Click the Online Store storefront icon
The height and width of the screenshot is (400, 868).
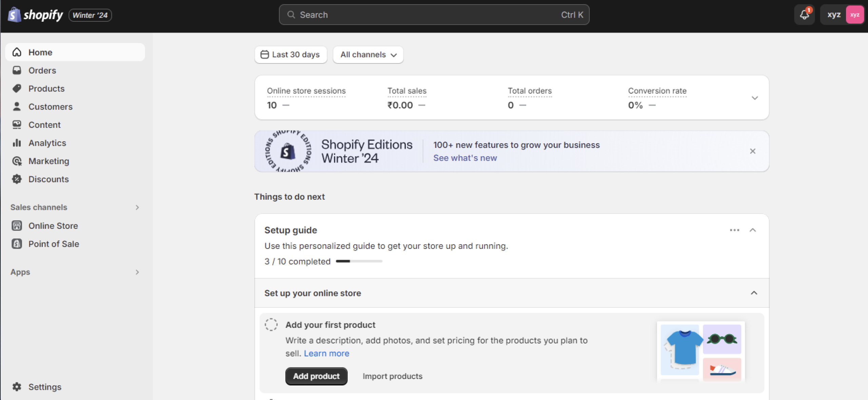coord(17,225)
